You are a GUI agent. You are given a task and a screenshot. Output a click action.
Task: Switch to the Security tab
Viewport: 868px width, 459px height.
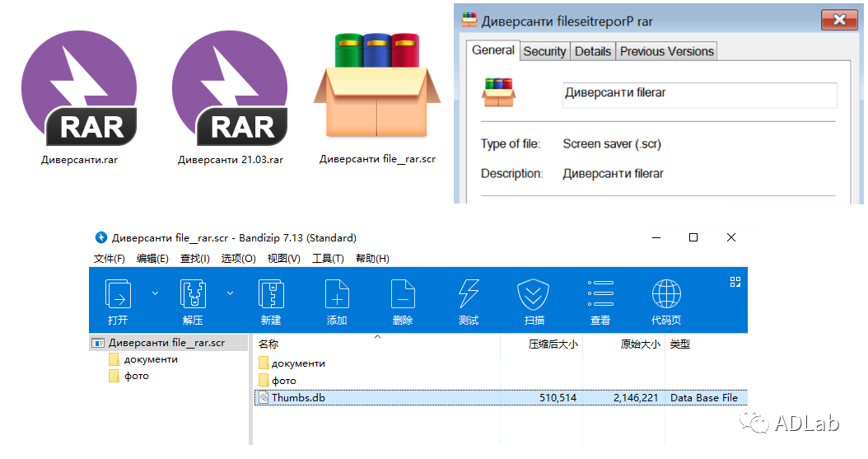coord(544,51)
